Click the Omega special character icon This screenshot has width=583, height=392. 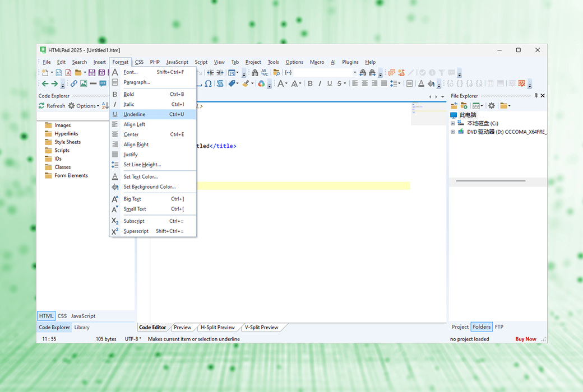(209, 83)
